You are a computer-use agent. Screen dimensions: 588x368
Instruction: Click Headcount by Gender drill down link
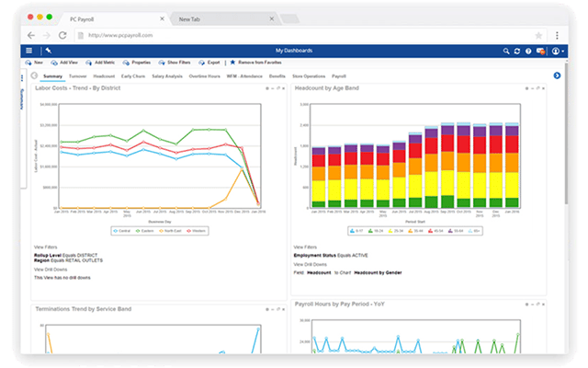coord(378,273)
